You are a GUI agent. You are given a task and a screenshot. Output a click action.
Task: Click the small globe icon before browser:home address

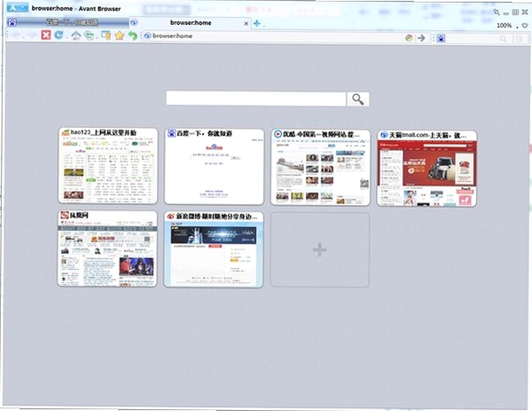(147, 36)
